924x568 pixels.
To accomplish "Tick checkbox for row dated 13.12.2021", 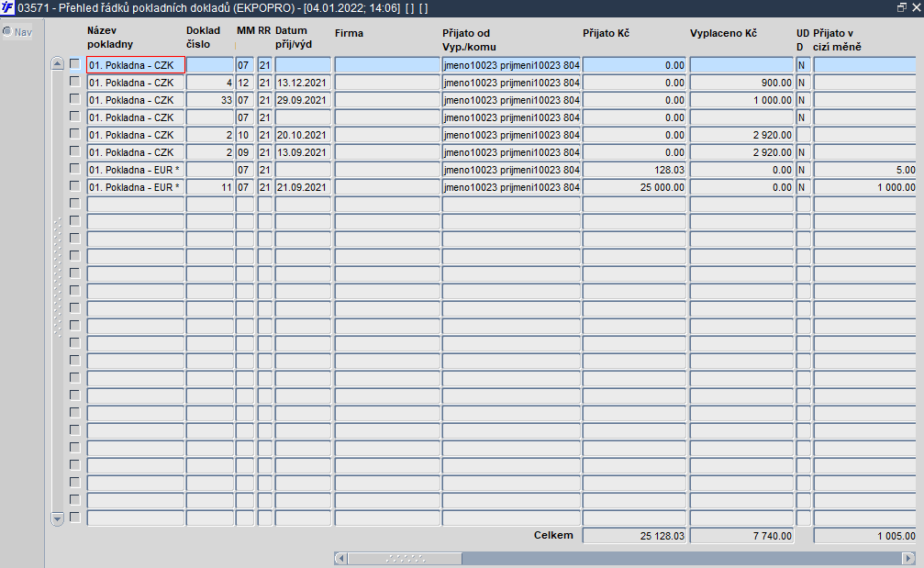I will [75, 82].
